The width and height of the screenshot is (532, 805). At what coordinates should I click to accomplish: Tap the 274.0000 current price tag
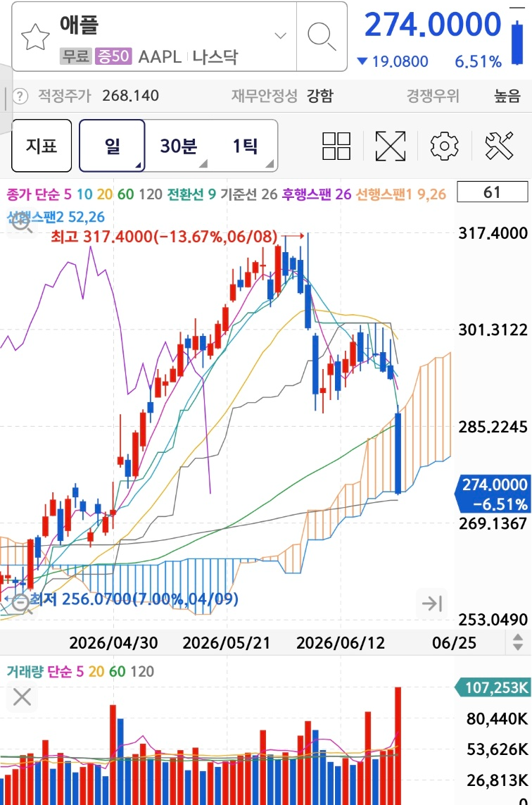tap(493, 494)
